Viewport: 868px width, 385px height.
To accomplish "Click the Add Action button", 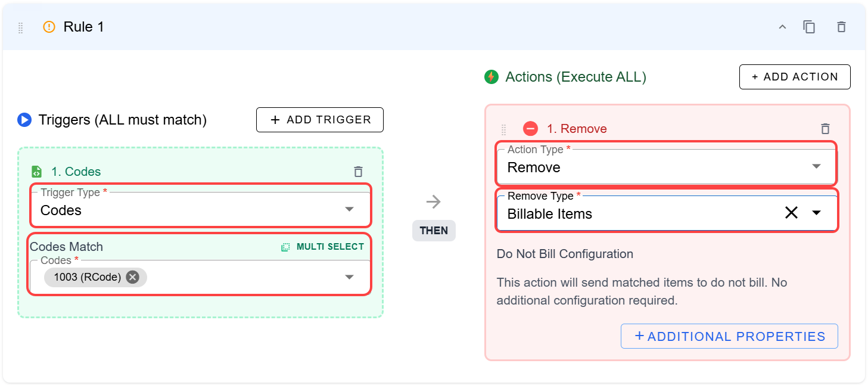I will pyautogui.click(x=795, y=77).
